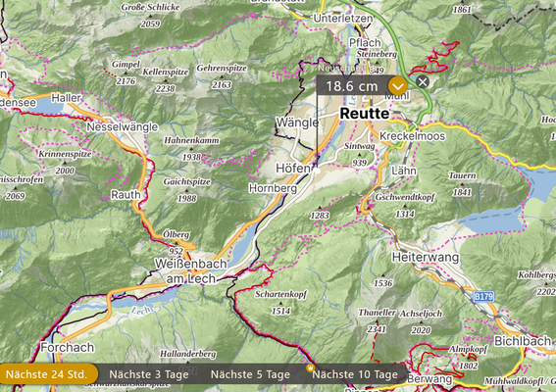
Task: Select the Höfen place name
Action: tap(293, 169)
